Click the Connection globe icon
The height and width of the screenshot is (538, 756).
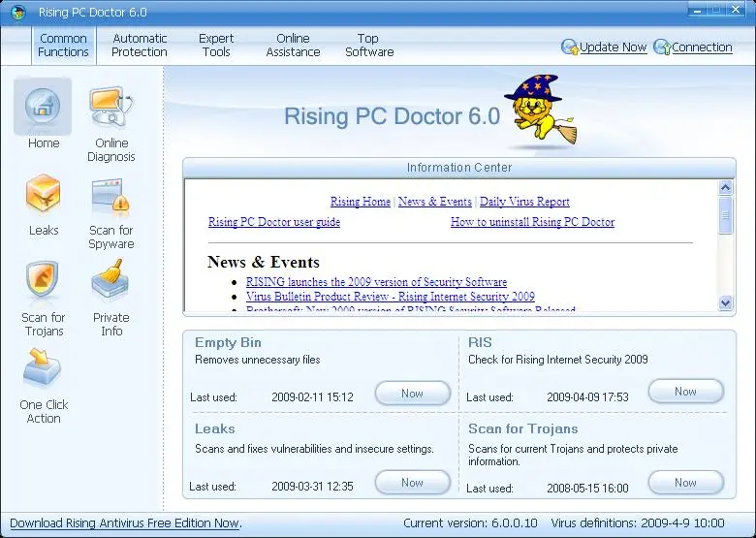point(662,47)
